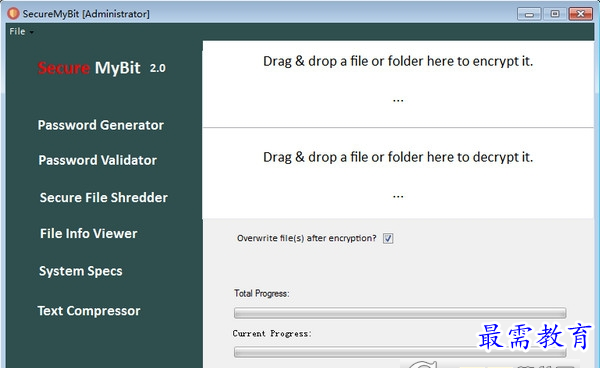Toggle overwrite files after encryption checkbox
The image size is (600, 368).
pyautogui.click(x=388, y=238)
